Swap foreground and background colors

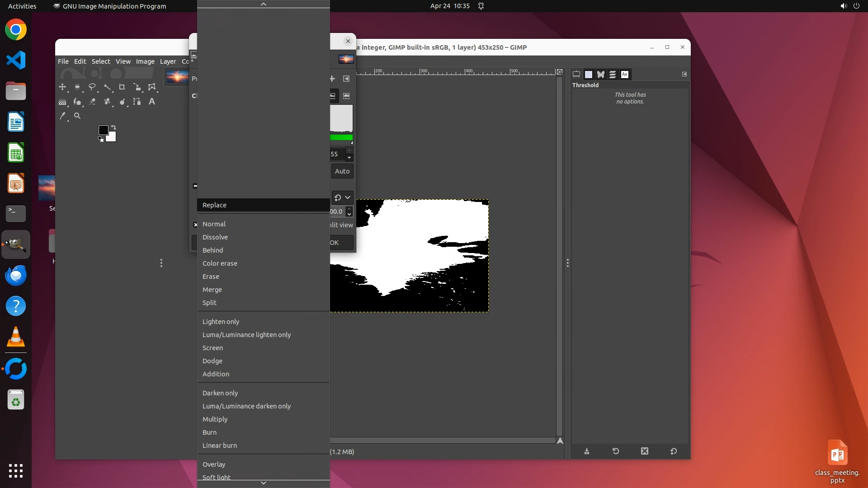click(x=113, y=127)
